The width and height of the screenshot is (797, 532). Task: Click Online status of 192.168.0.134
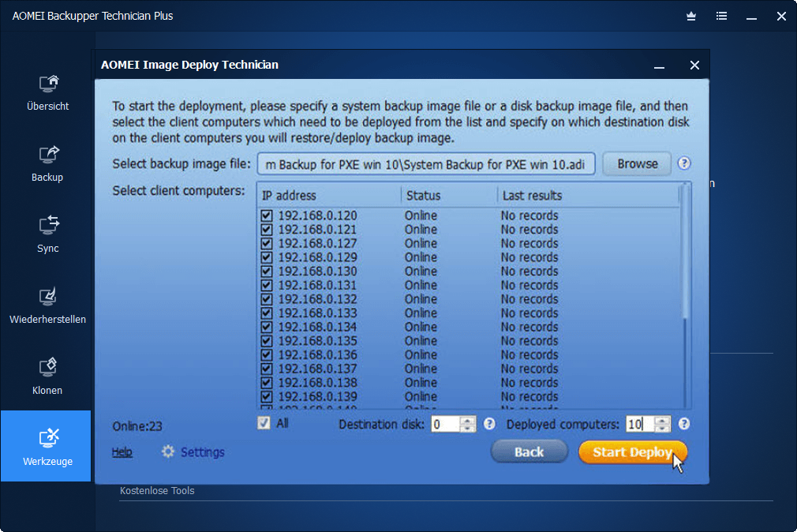click(421, 327)
